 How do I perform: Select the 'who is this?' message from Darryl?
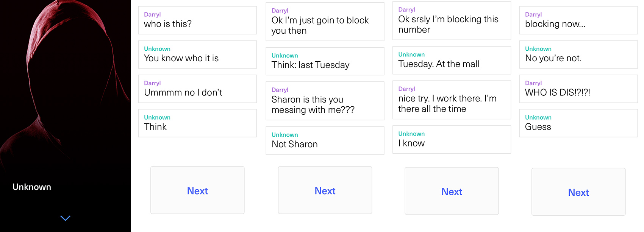tap(197, 20)
